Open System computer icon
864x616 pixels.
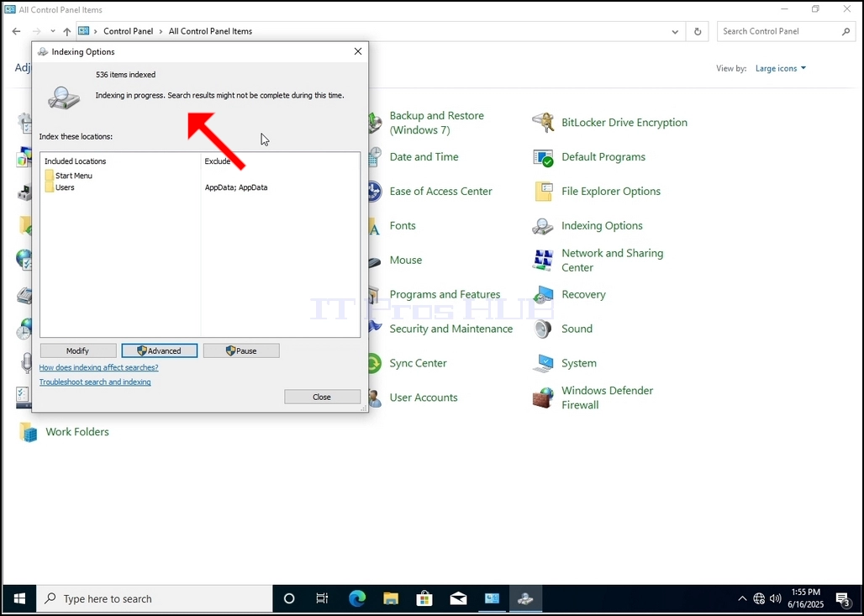[x=543, y=364]
